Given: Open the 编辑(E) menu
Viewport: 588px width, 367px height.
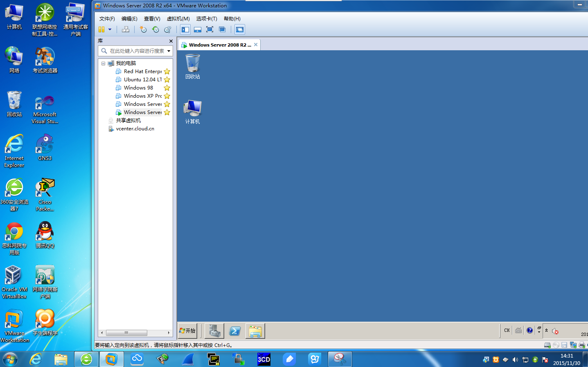Looking at the screenshot, I should tap(129, 19).
